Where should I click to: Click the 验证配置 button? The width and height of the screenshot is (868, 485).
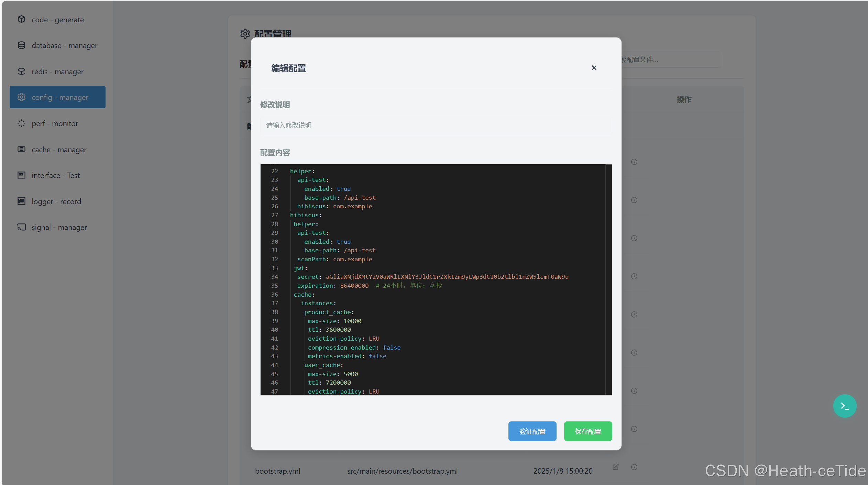pos(532,431)
